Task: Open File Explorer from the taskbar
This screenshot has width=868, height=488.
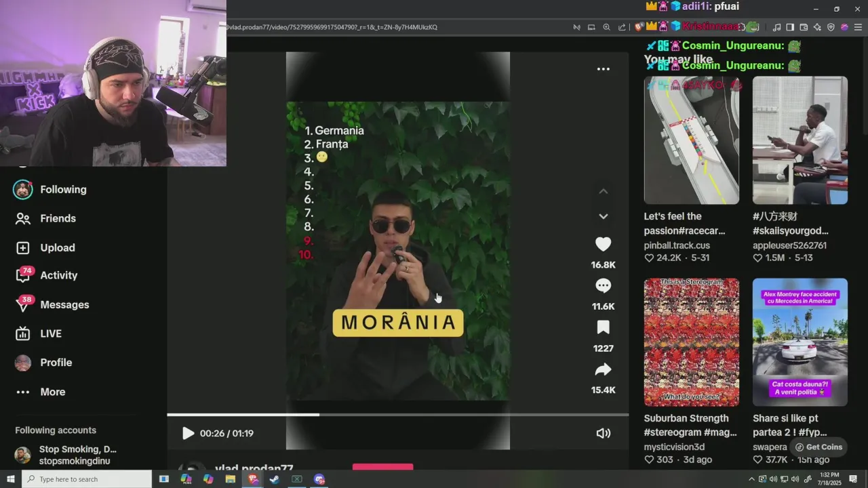Action: click(x=231, y=479)
